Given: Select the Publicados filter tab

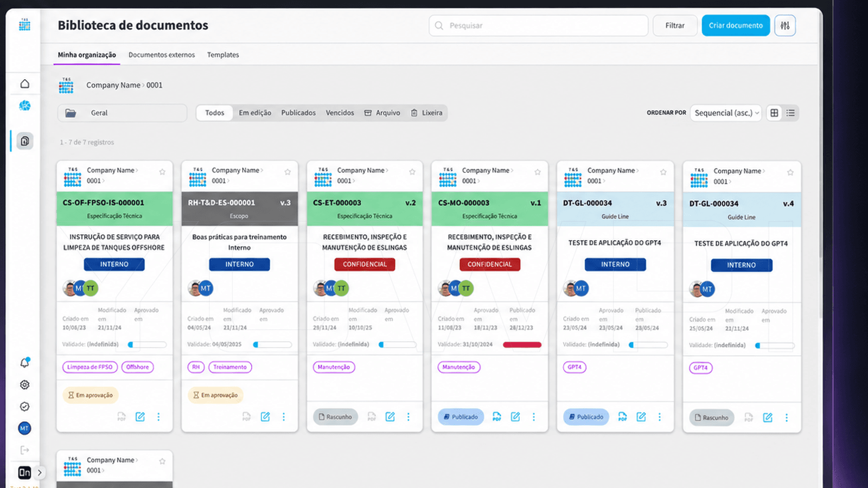Looking at the screenshot, I should (x=298, y=113).
